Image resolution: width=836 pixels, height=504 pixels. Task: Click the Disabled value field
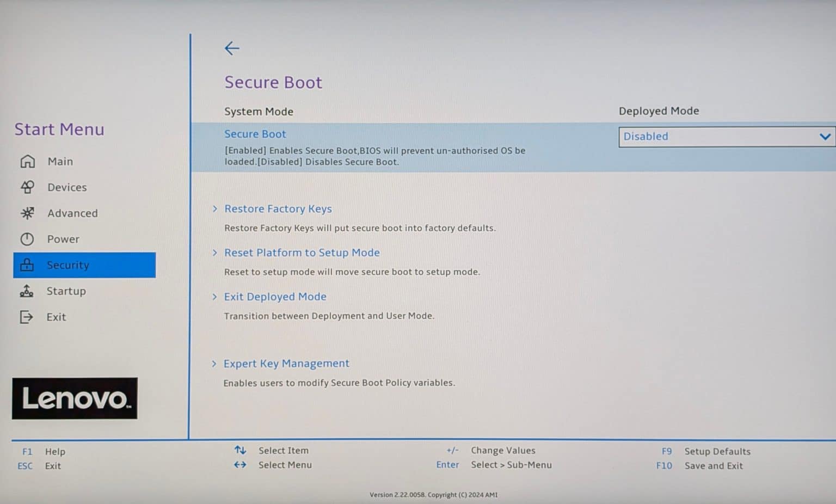(x=646, y=137)
